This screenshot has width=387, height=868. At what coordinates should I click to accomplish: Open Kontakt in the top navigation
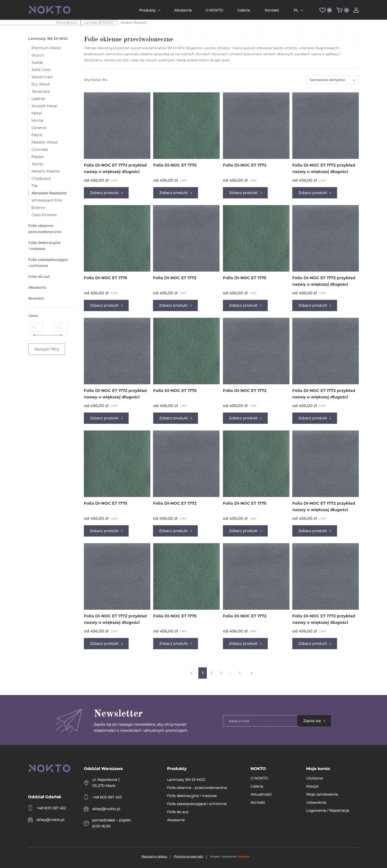[x=272, y=10]
